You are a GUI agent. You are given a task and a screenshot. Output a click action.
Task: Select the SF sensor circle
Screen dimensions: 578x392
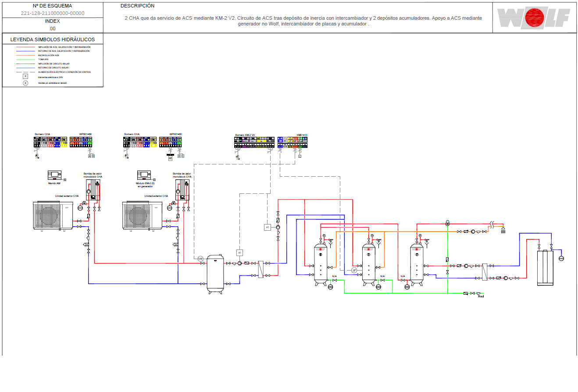pos(354,270)
